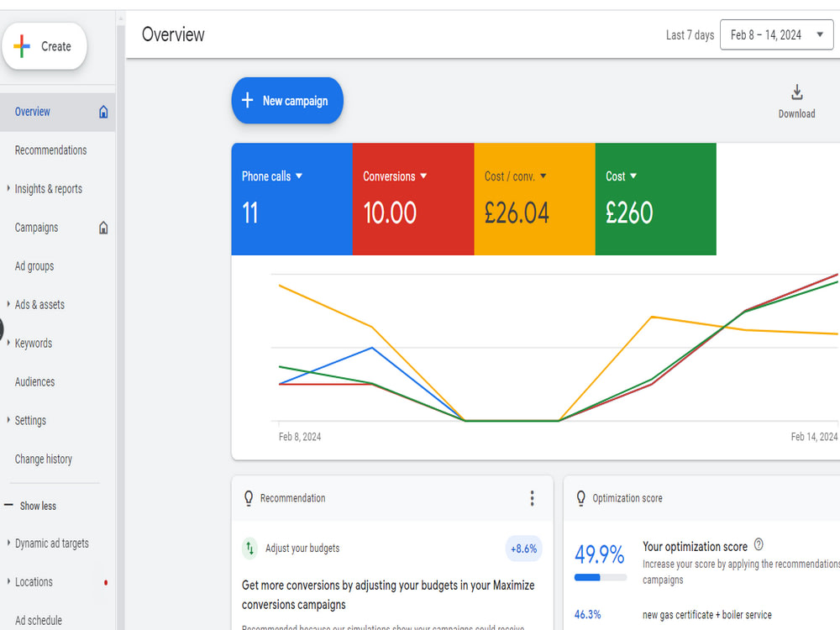
Task: Click the 49.9% optimization score progress bar
Action: (x=601, y=577)
